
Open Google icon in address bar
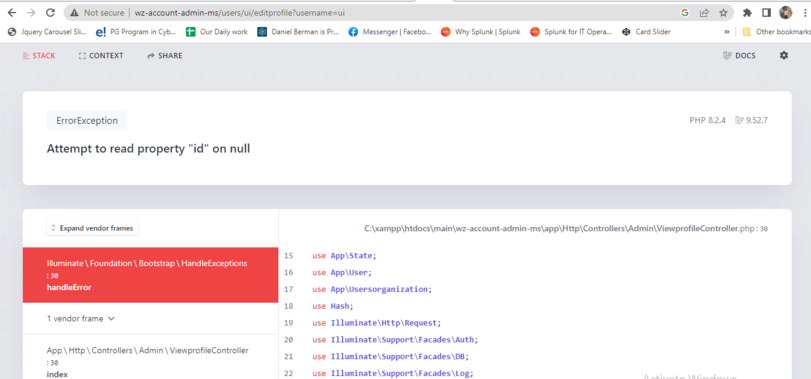[685, 13]
